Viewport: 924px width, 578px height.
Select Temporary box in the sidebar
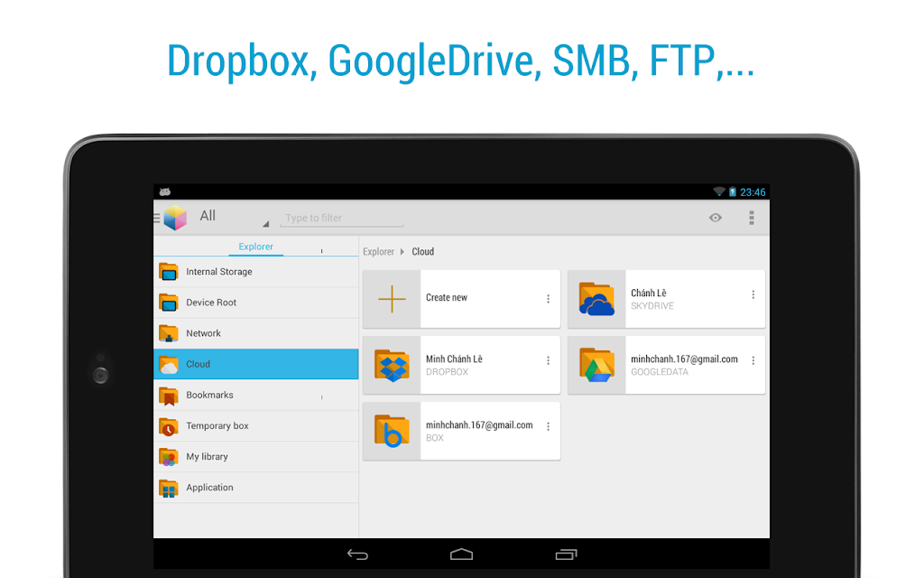(255, 426)
